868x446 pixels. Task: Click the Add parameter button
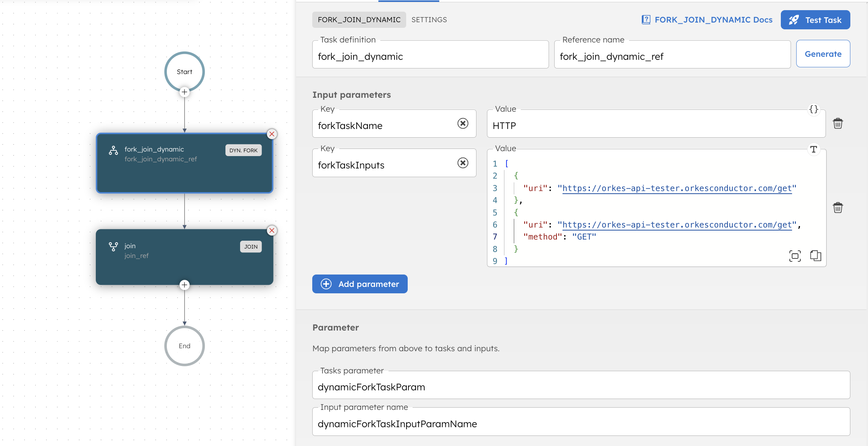pos(360,284)
